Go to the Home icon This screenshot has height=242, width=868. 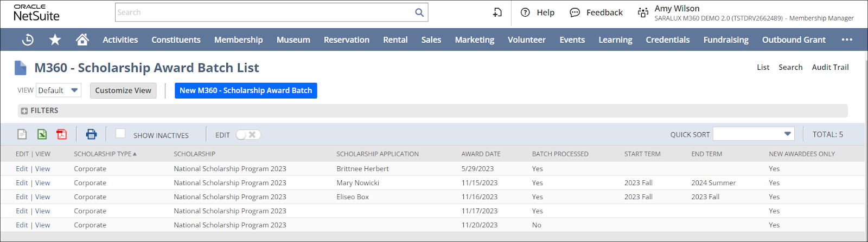(82, 40)
